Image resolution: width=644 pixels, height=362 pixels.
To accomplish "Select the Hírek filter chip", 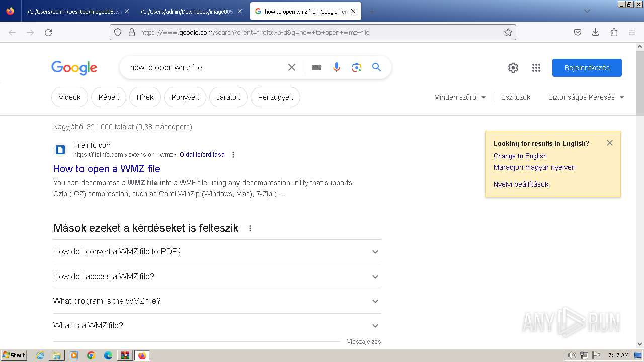I will [x=145, y=97].
